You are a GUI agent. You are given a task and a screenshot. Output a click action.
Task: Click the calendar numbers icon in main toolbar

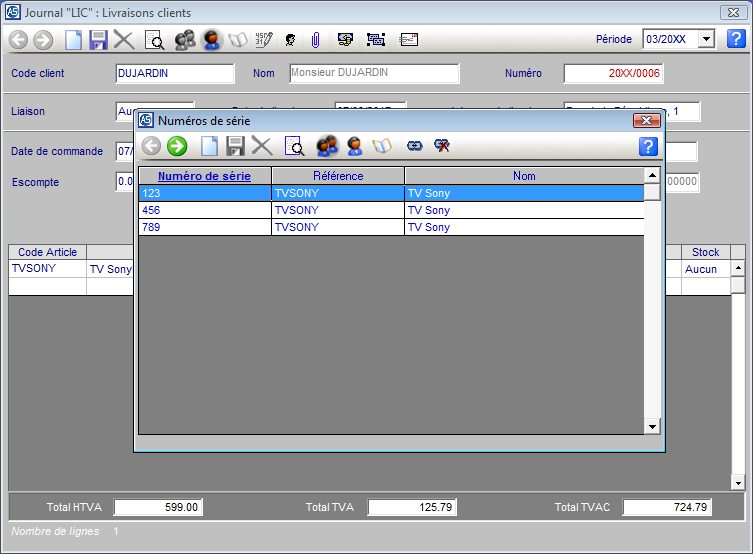click(x=264, y=40)
